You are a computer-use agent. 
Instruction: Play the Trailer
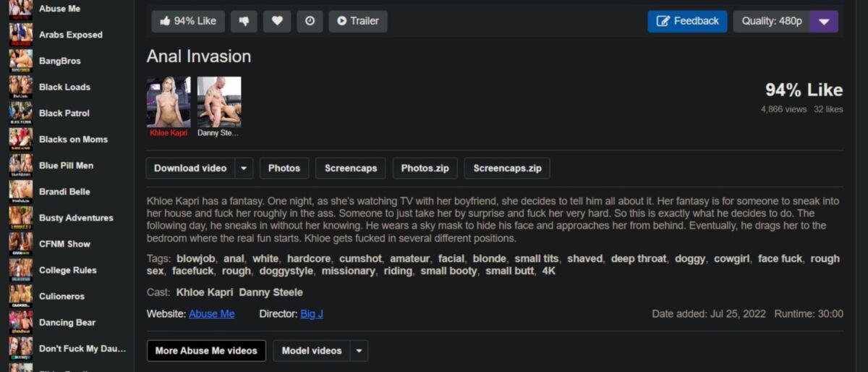[357, 21]
